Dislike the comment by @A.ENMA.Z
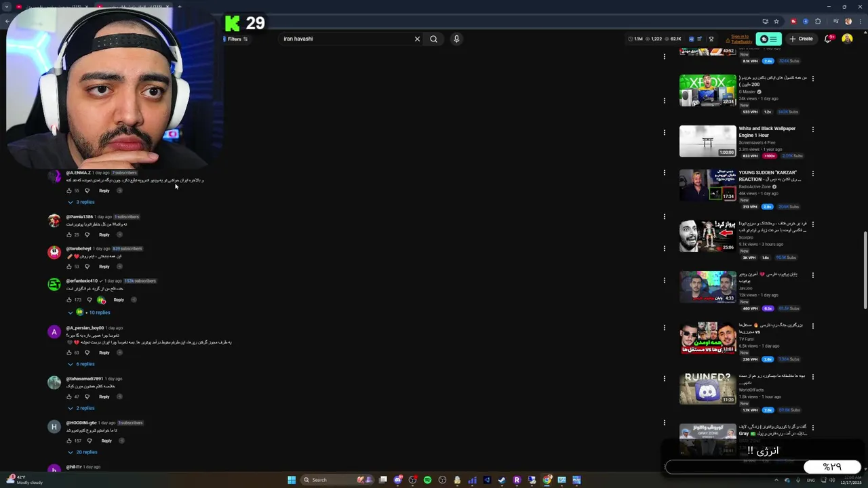This screenshot has width=868, height=488. pos(87,190)
